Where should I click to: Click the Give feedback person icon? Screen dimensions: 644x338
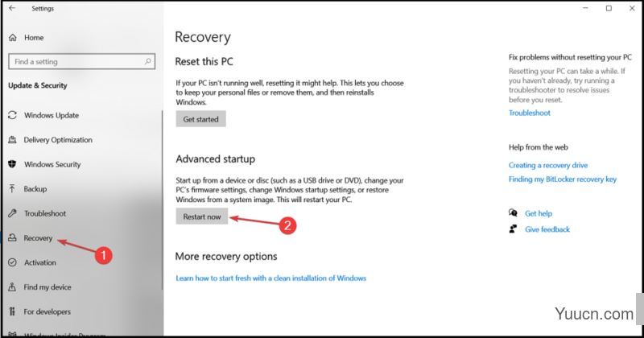point(513,229)
